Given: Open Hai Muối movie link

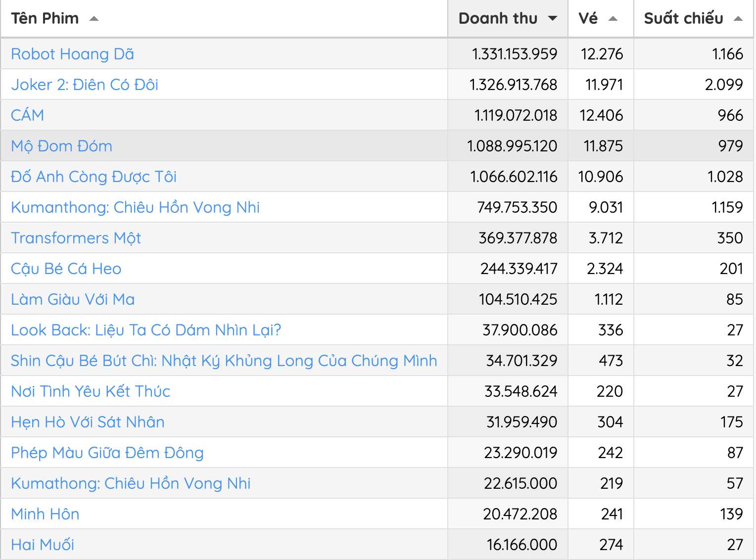Looking at the screenshot, I should click(43, 545).
